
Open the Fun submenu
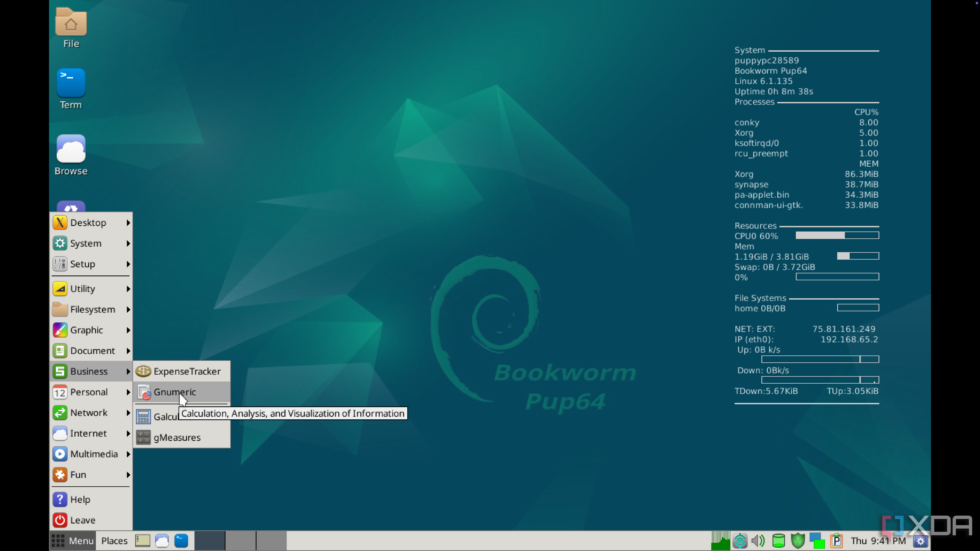[x=91, y=474]
